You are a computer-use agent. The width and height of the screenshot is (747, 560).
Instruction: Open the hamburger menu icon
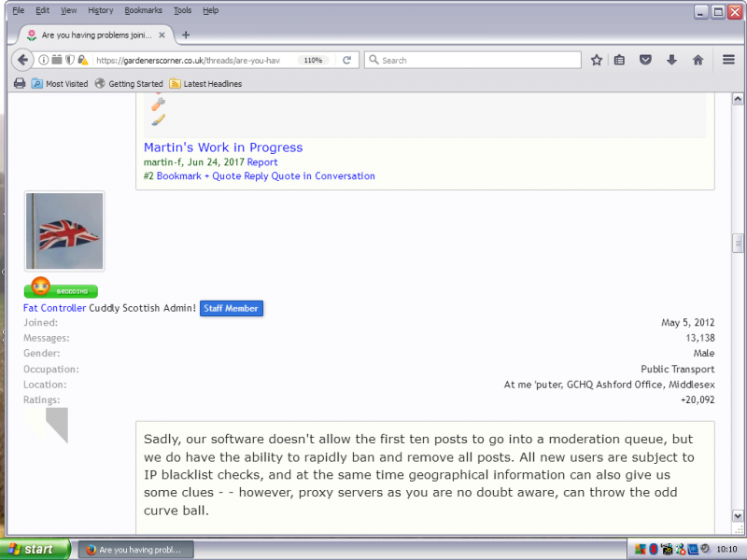pos(728,60)
